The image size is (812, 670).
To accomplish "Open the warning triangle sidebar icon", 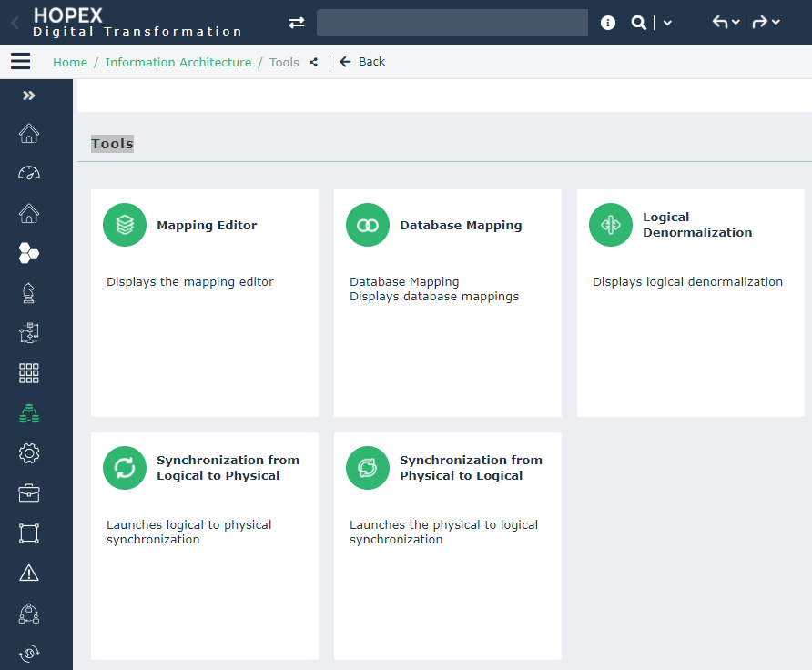I will [29, 573].
